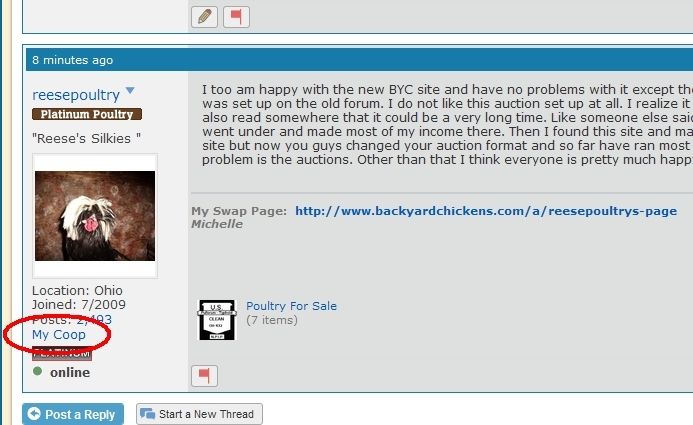Open the Poultry For Sale listing
This screenshot has height=425, width=693.
pyautogui.click(x=291, y=306)
